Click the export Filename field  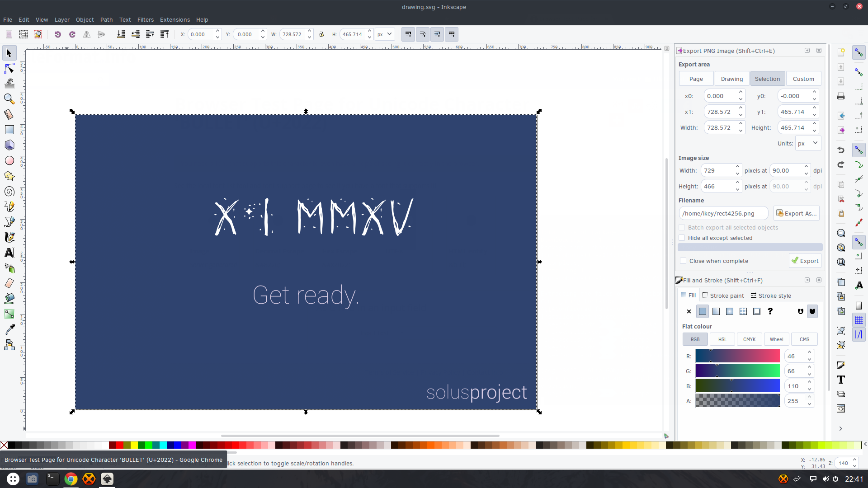tap(723, 213)
